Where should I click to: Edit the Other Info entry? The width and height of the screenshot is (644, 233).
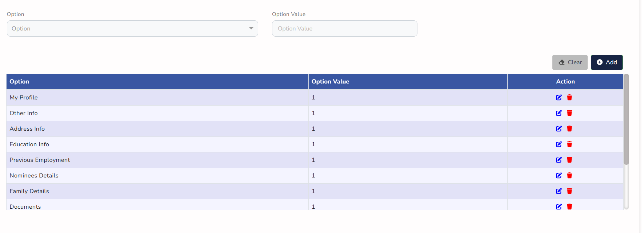pos(559,113)
